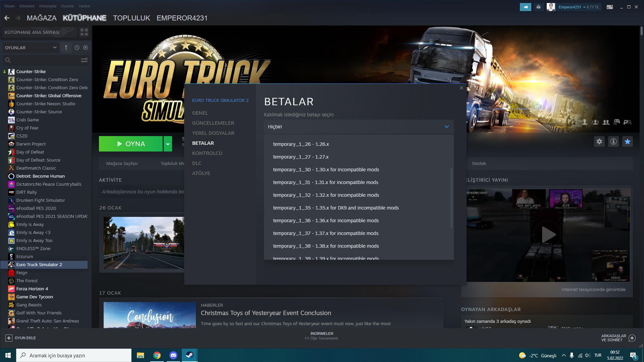Click the game info icon
This screenshot has height=362, width=644.
coord(613,141)
